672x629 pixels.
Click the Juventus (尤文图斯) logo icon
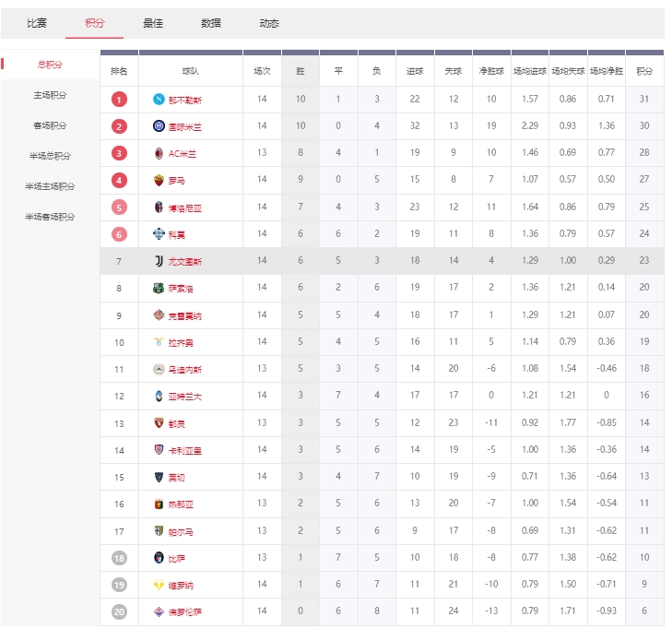pos(159,262)
